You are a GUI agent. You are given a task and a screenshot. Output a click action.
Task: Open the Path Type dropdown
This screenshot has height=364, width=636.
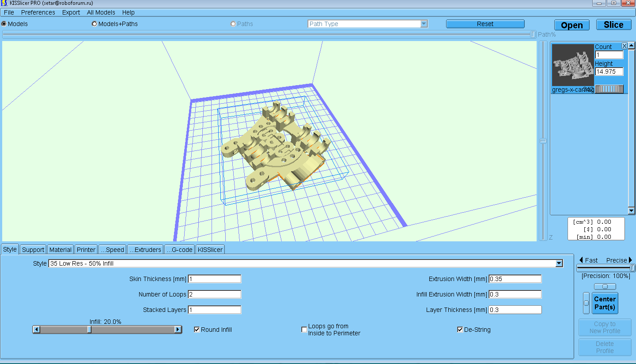pyautogui.click(x=424, y=24)
